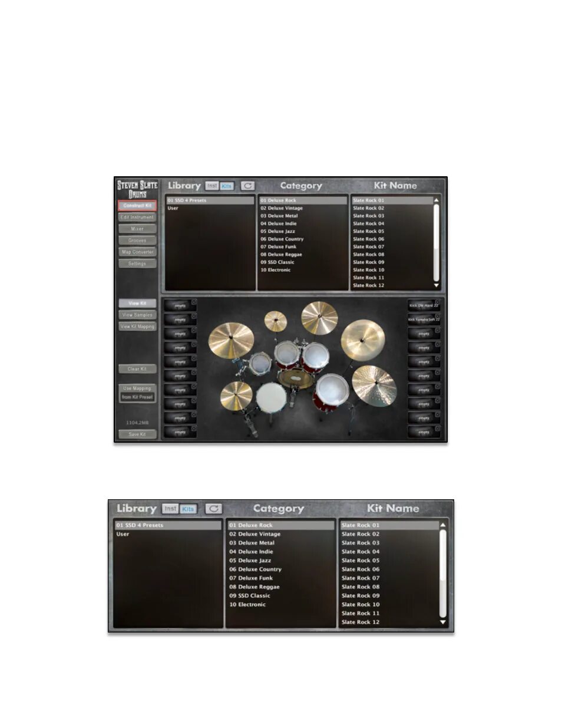The height and width of the screenshot is (728, 562).
Task: Choose 09 SSD Classic in the full interface image
Action: (303, 262)
